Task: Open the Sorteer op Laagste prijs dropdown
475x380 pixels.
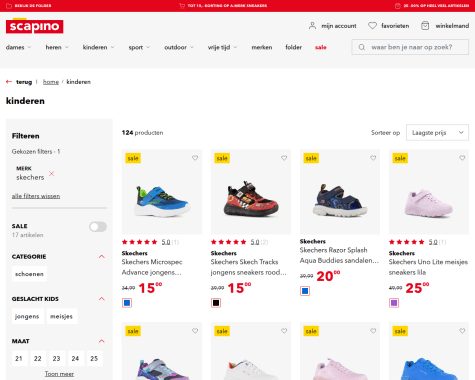Action: [x=437, y=133]
